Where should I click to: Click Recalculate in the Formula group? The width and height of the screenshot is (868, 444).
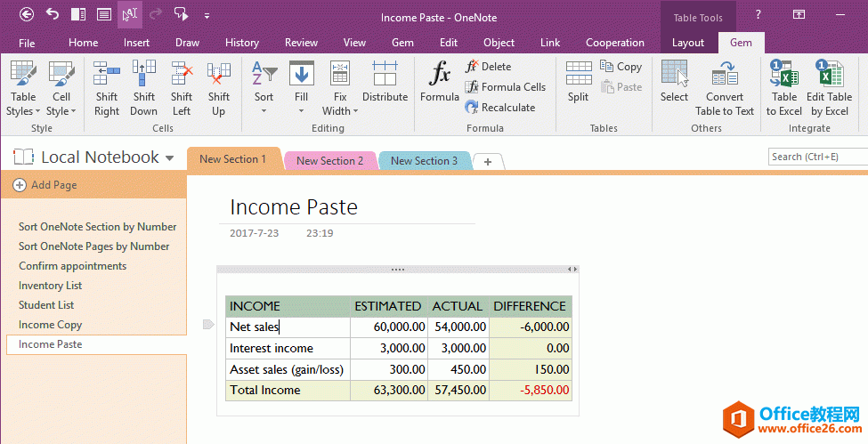tap(500, 108)
